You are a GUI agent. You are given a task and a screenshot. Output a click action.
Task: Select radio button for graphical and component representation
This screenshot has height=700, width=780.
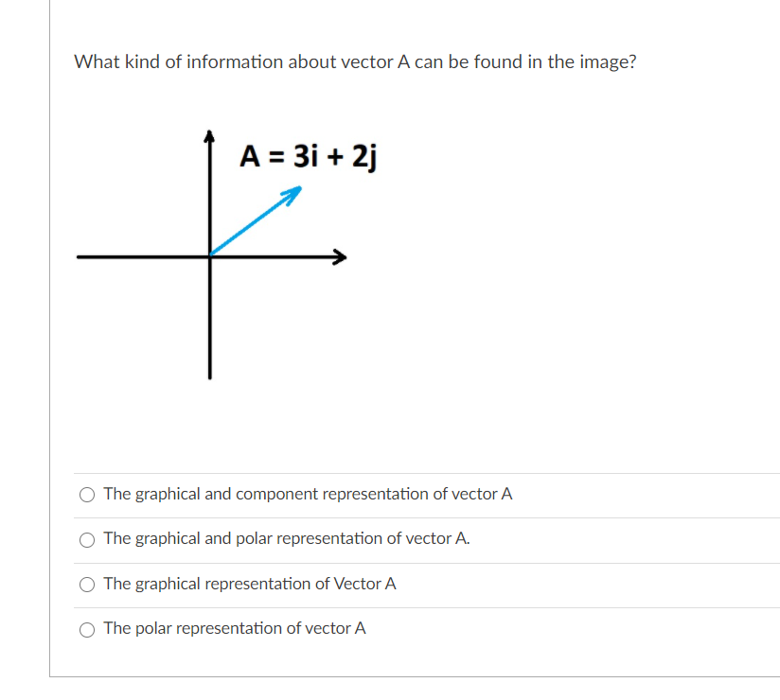[x=86, y=493]
